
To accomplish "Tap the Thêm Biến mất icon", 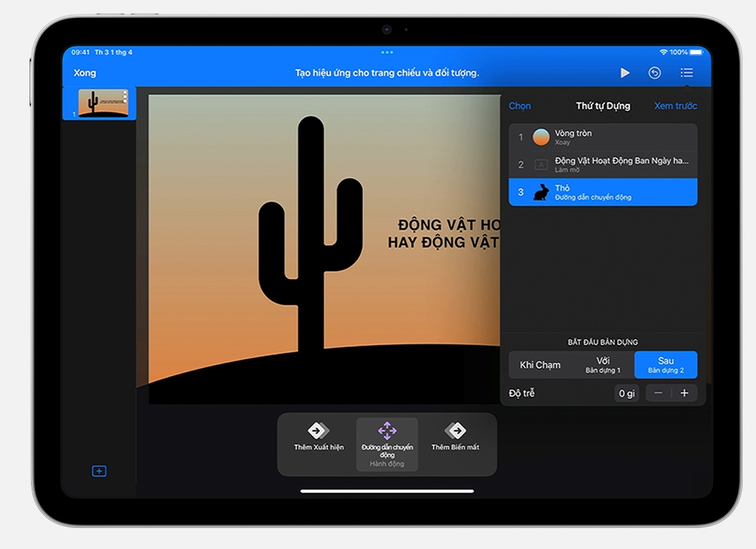I will coord(455,430).
